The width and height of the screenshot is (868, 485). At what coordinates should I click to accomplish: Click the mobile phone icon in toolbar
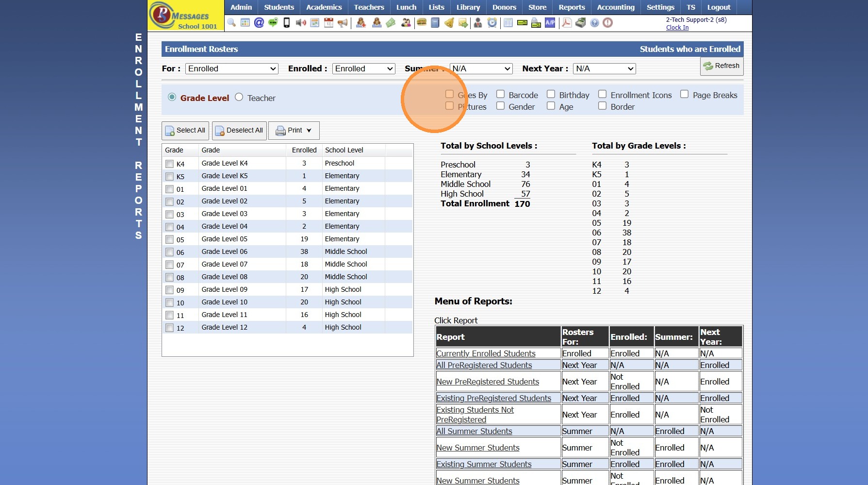[x=287, y=23]
